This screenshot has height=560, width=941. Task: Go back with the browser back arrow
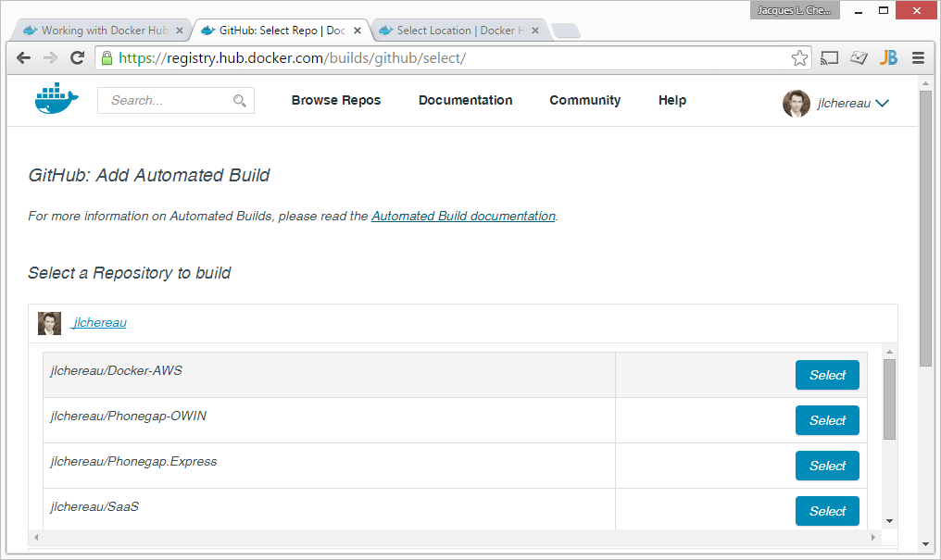pos(23,58)
